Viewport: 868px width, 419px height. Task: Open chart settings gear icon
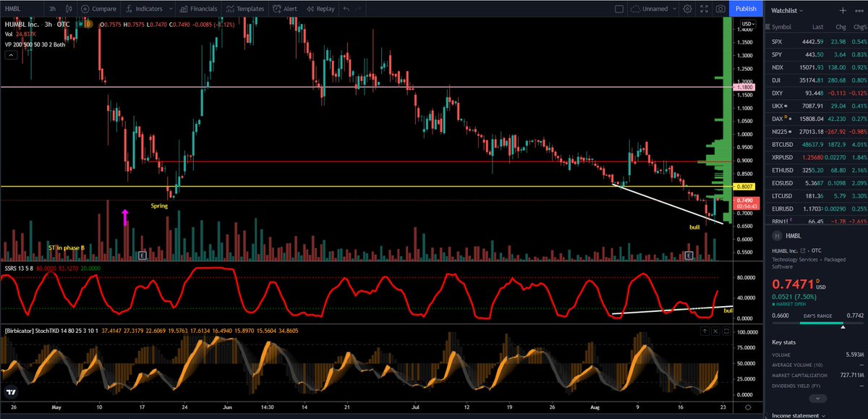(x=687, y=9)
